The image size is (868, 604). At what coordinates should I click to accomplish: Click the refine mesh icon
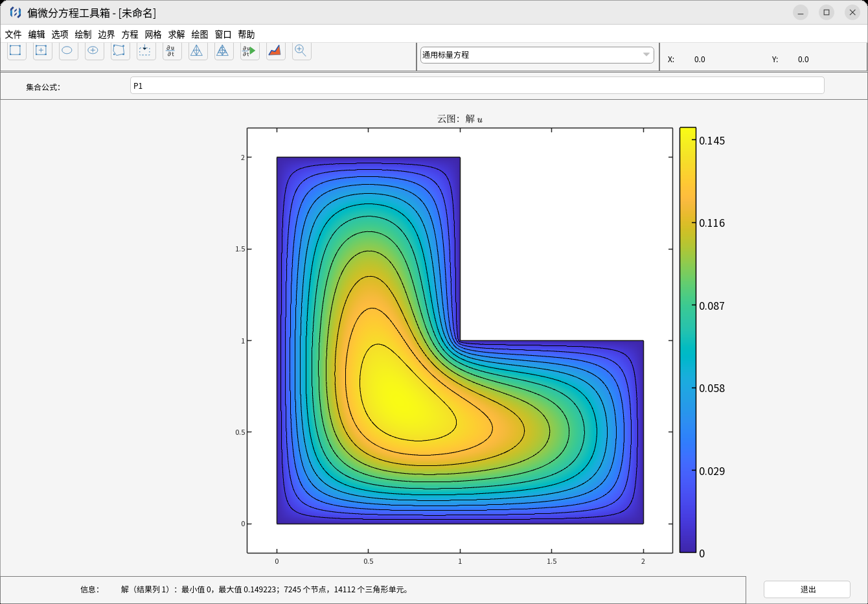(x=223, y=51)
